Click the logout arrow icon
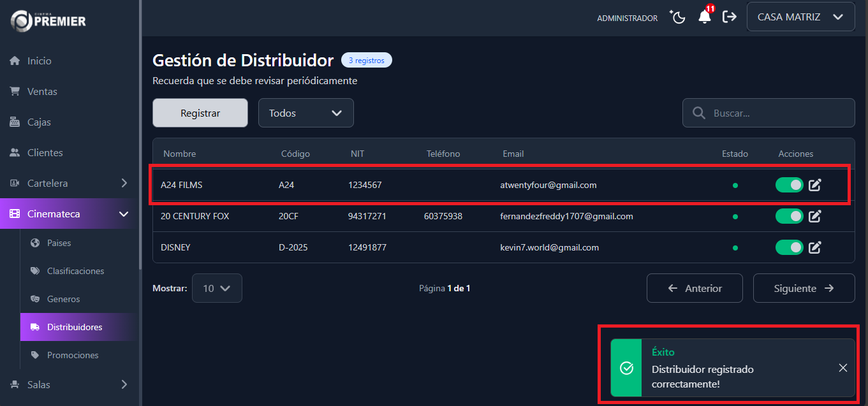The width and height of the screenshot is (868, 406). pyautogui.click(x=729, y=17)
